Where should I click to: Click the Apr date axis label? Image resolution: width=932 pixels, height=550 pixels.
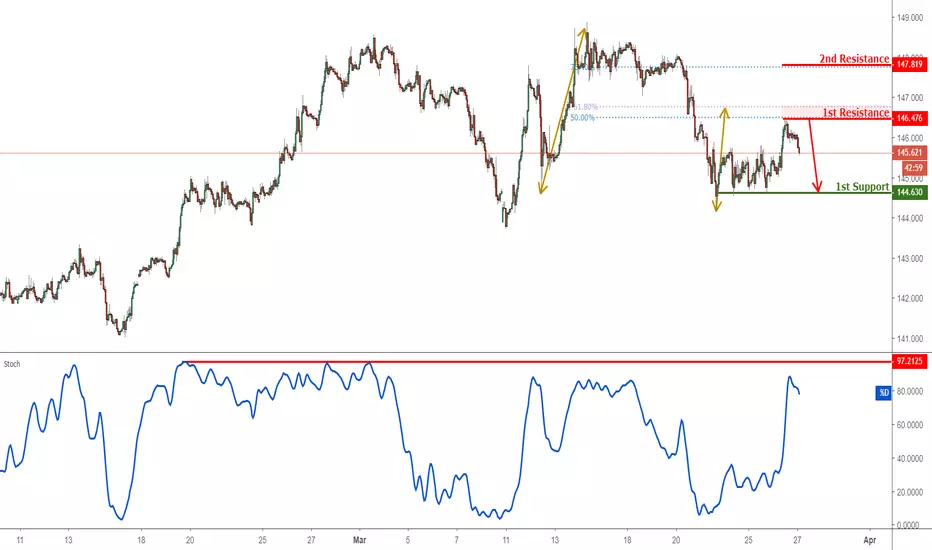870,540
